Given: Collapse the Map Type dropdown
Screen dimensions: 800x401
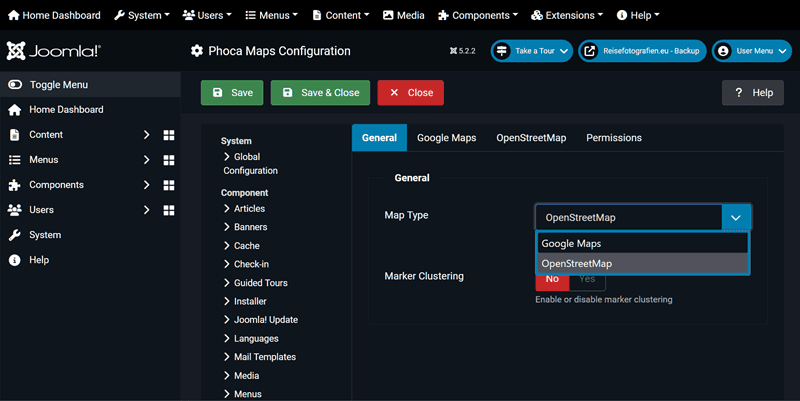Looking at the screenshot, I should pyautogui.click(x=735, y=217).
